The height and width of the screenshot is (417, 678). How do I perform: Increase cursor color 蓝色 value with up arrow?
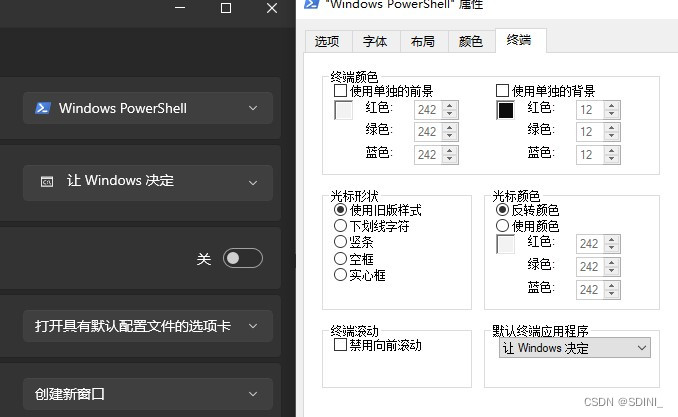611,285
